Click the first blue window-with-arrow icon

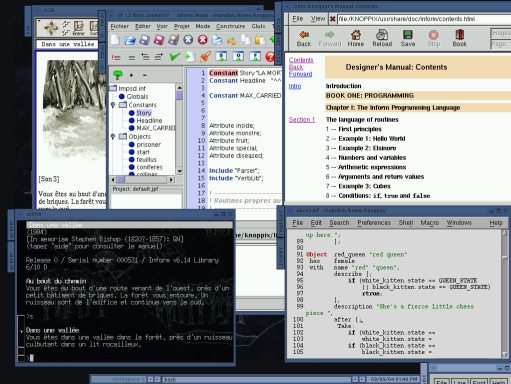221,57
